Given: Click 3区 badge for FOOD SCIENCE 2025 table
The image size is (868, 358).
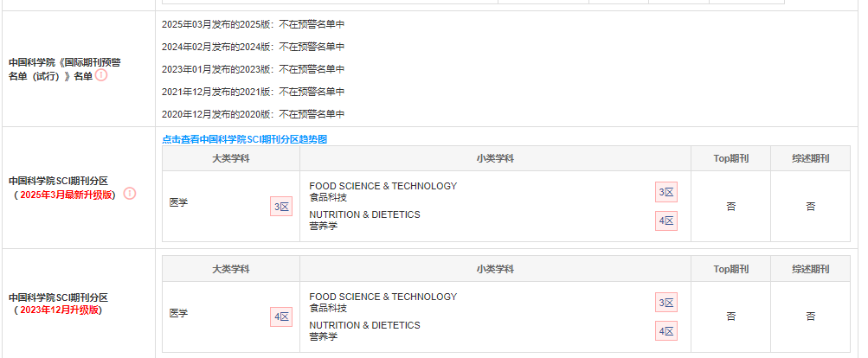Looking at the screenshot, I should click(x=666, y=192).
